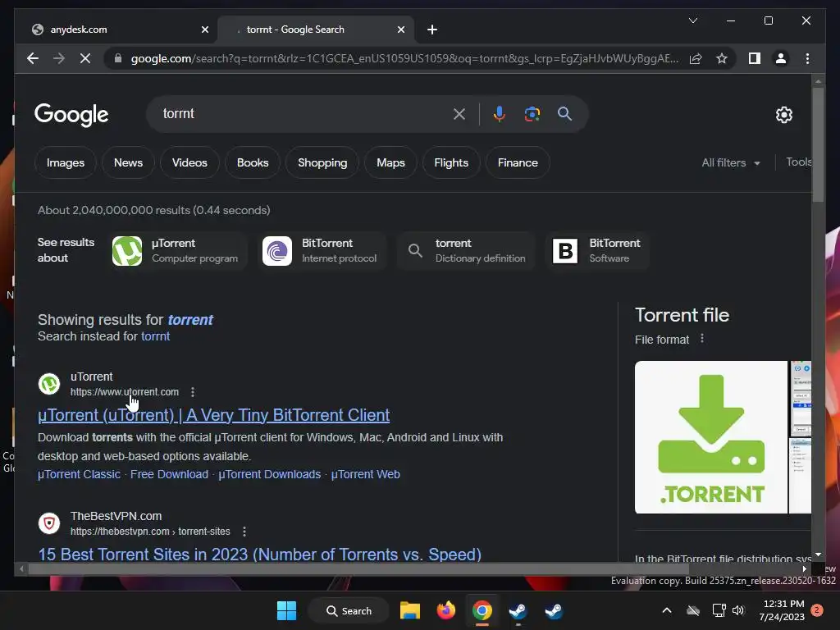Filter results by Shopping

322,162
